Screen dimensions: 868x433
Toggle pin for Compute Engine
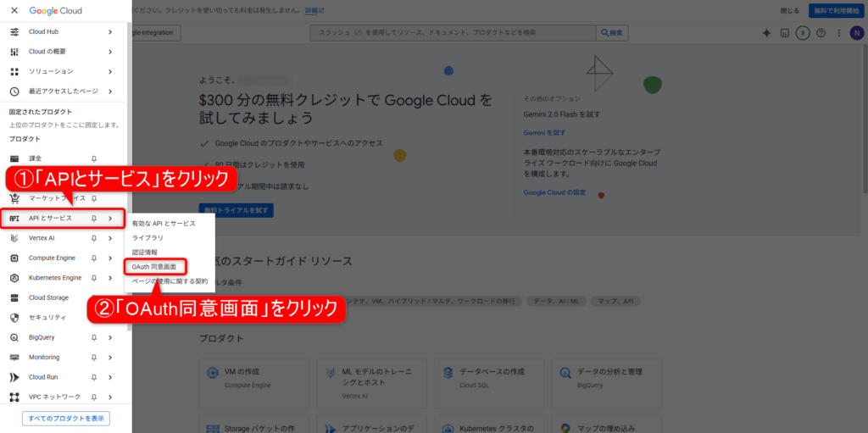click(x=94, y=258)
